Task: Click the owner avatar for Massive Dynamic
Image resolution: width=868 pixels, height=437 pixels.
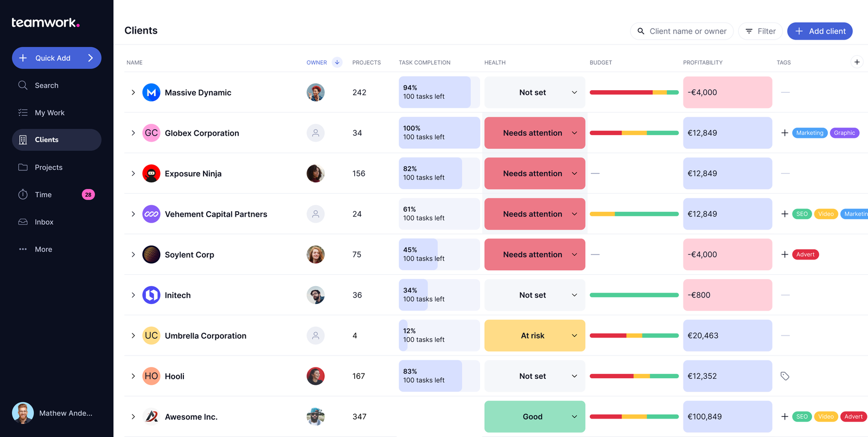Action: tap(316, 92)
